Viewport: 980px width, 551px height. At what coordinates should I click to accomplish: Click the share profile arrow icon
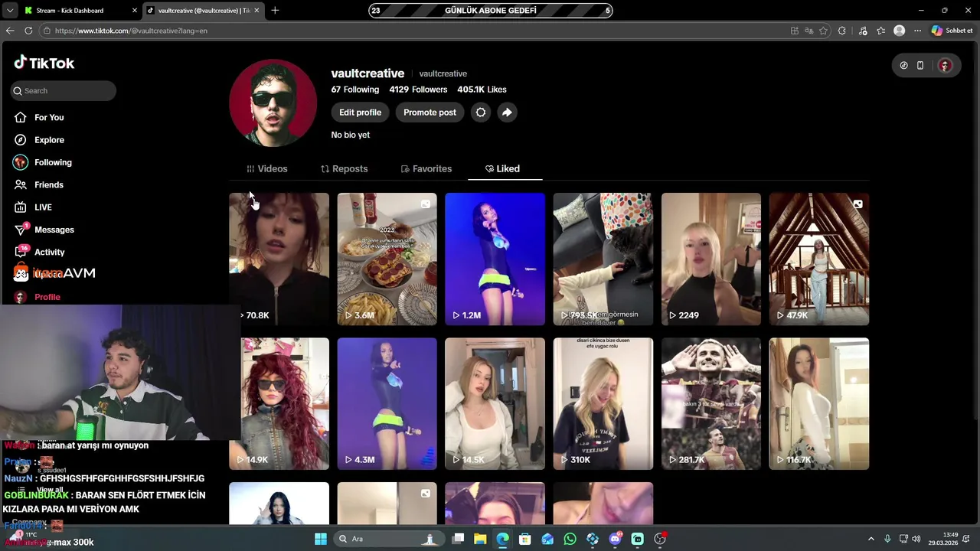[507, 112]
